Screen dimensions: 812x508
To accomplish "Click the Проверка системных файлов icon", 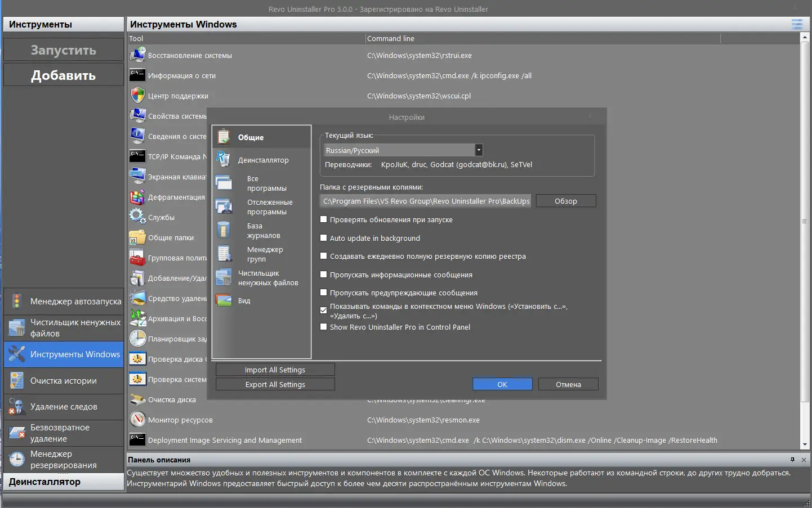I will tap(137, 379).
